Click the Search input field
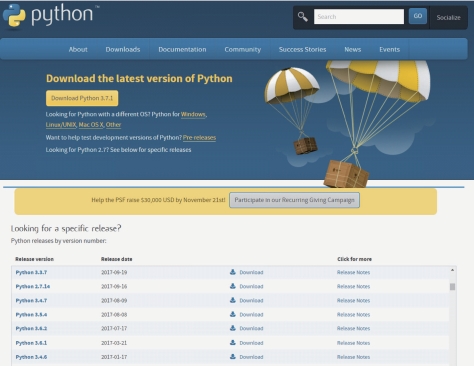The image size is (474, 366). [359, 16]
